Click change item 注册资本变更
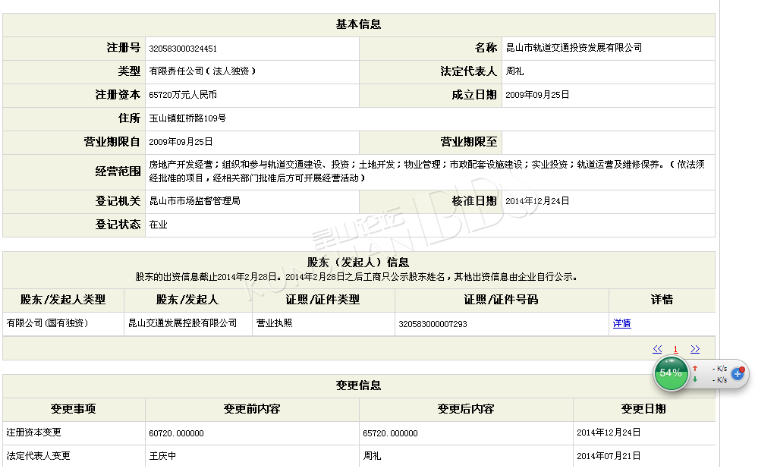The width and height of the screenshot is (780, 467). click(33, 433)
